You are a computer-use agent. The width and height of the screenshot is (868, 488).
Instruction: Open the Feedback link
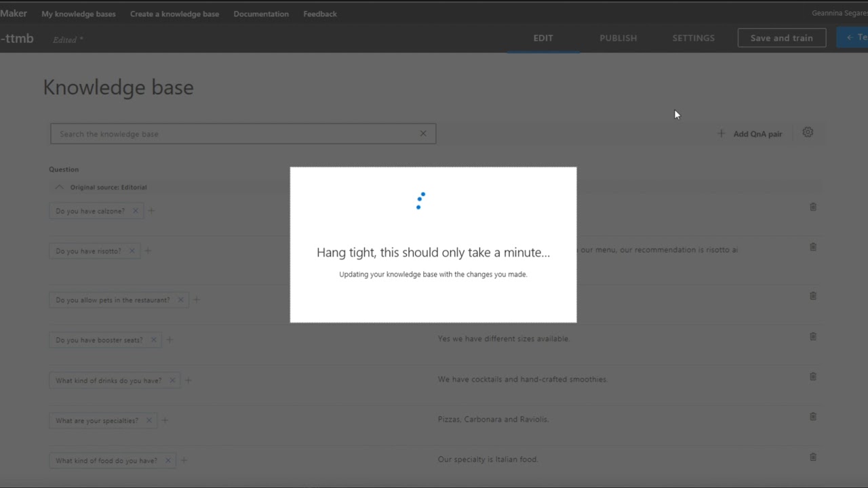tap(320, 14)
